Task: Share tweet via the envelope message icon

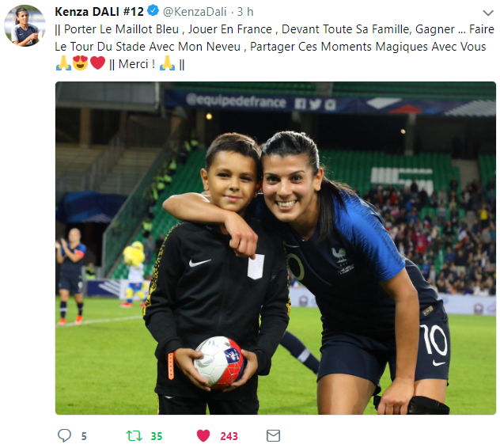Action: point(273,435)
